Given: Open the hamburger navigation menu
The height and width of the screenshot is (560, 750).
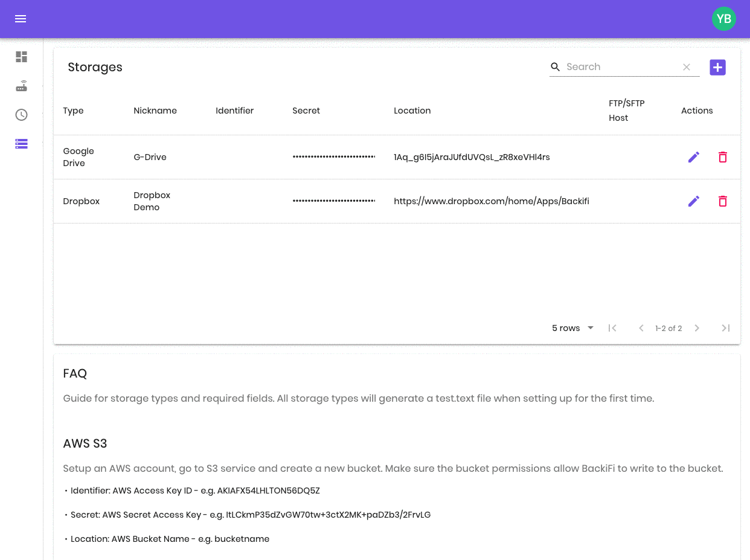Looking at the screenshot, I should point(21,19).
